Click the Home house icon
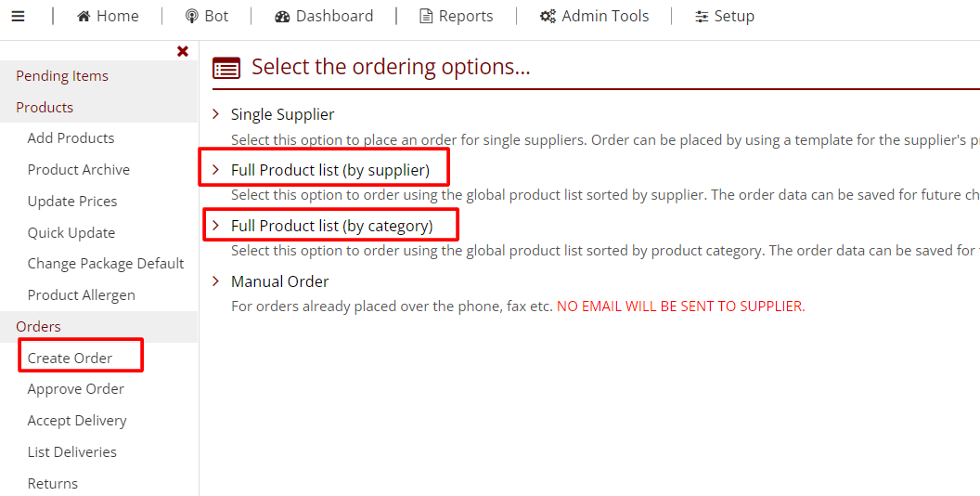Image resolution: width=980 pixels, height=496 pixels. tap(84, 17)
